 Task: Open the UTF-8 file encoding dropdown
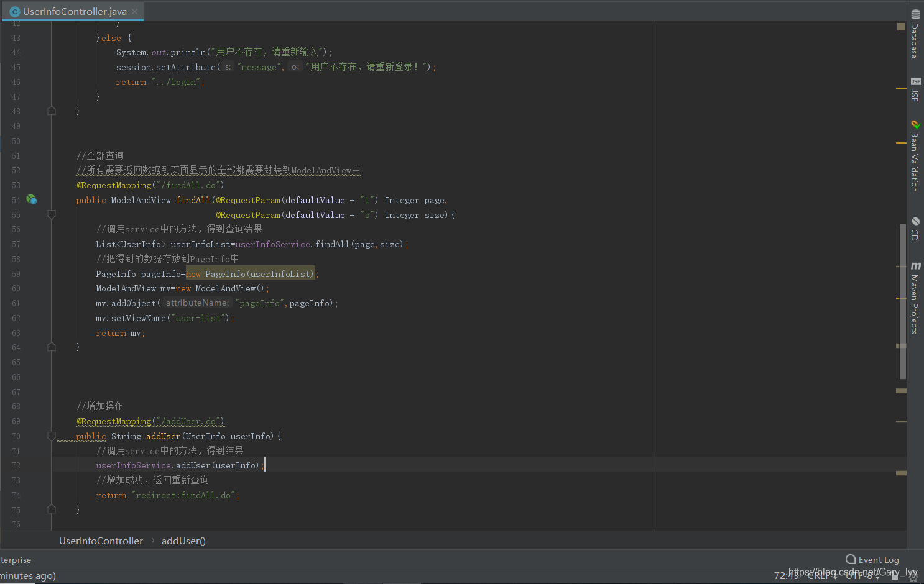pyautogui.click(x=862, y=576)
